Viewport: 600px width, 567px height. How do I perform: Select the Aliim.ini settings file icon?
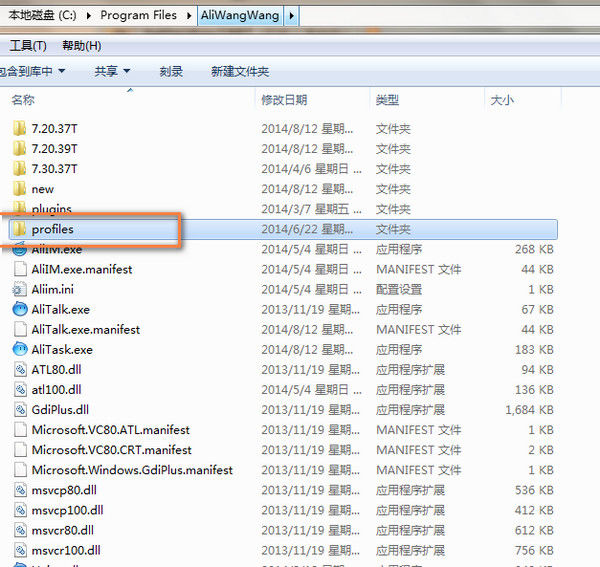click(19, 289)
